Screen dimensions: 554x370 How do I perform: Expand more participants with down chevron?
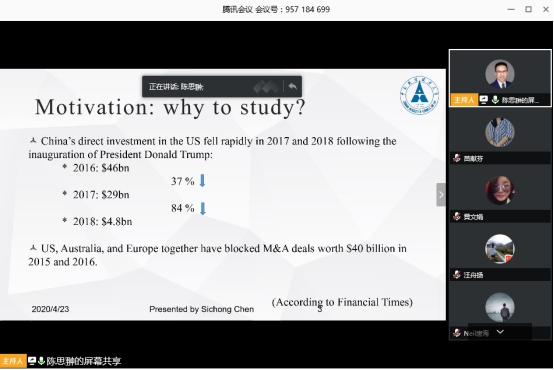(500, 332)
